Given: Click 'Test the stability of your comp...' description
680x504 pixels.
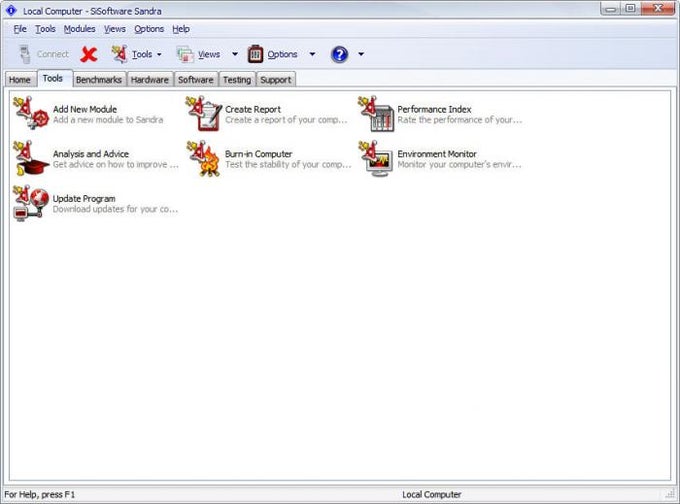Looking at the screenshot, I should tap(288, 165).
